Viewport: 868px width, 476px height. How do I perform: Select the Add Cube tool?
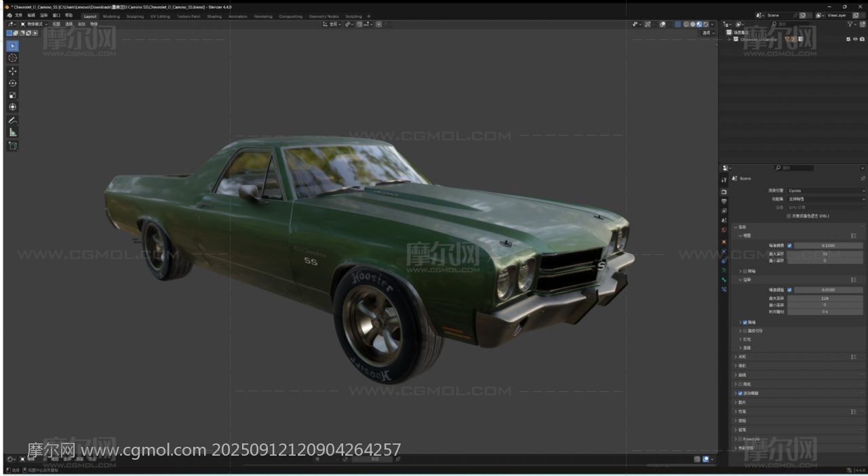click(12, 146)
